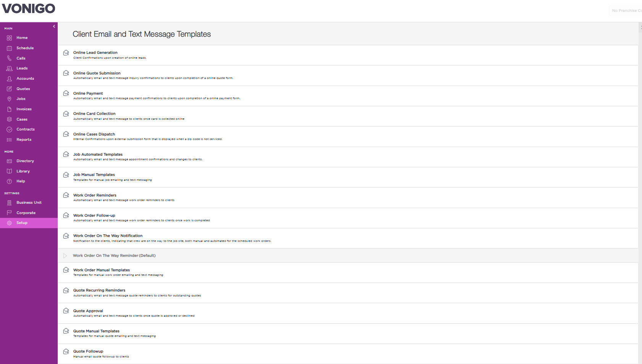
Task: Open the Reports menu item
Action: coord(24,140)
